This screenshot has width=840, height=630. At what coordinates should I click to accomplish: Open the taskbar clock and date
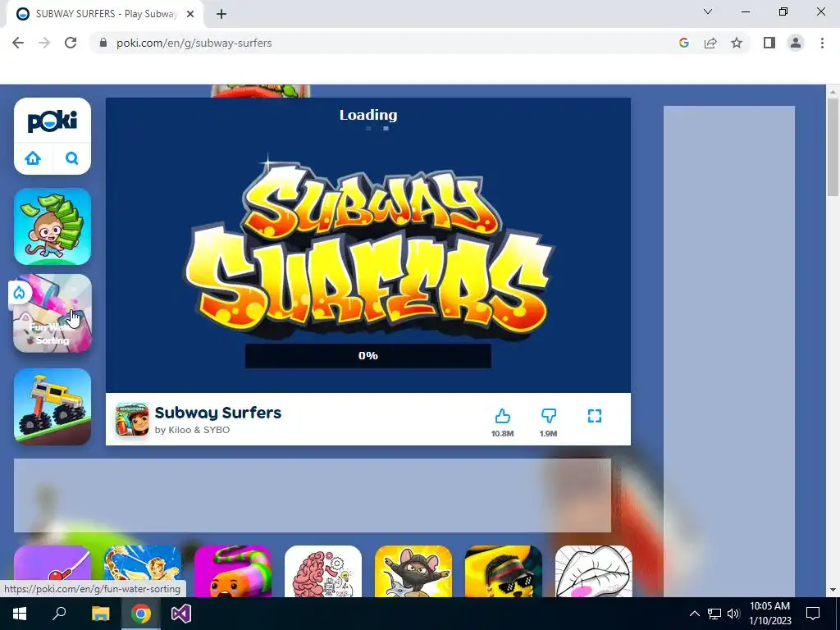click(769, 614)
